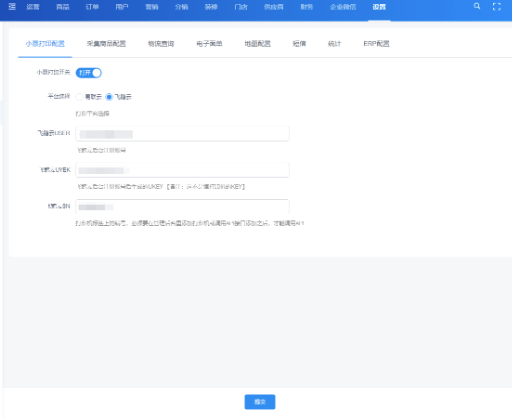
Task: Open the 订单 menu in the top navigation
Action: click(92, 7)
